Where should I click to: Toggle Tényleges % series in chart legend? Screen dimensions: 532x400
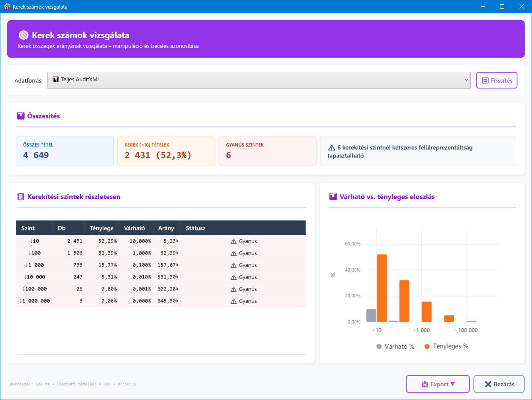pyautogui.click(x=446, y=347)
